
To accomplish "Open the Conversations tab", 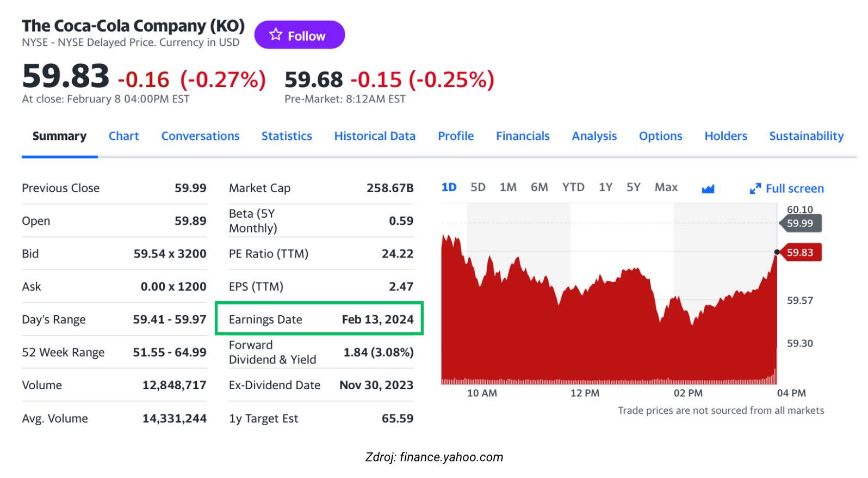I will click(200, 136).
